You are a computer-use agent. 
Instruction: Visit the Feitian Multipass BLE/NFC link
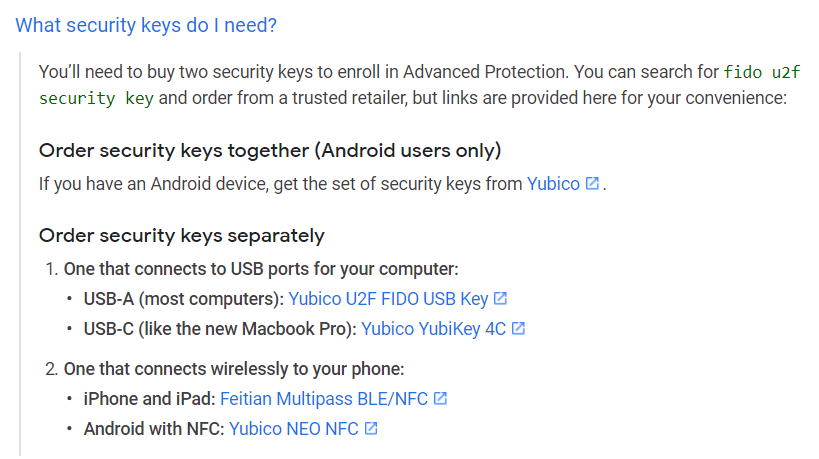tap(324, 399)
